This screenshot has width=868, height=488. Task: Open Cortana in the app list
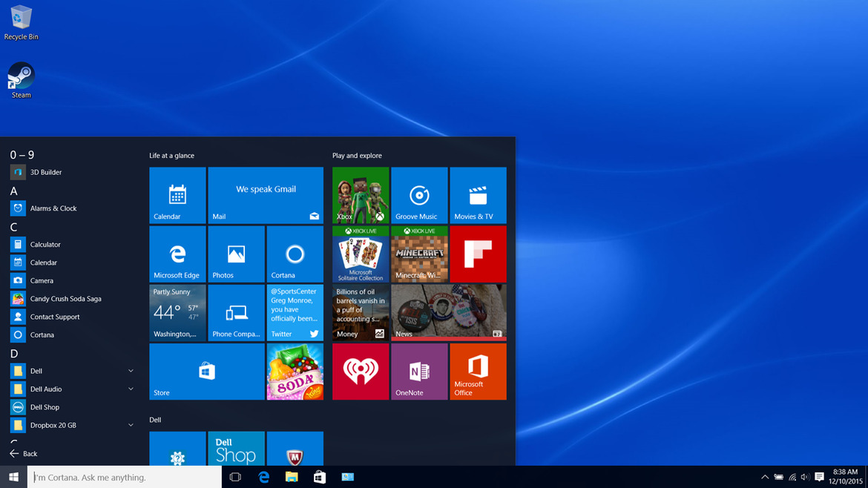click(x=72, y=334)
